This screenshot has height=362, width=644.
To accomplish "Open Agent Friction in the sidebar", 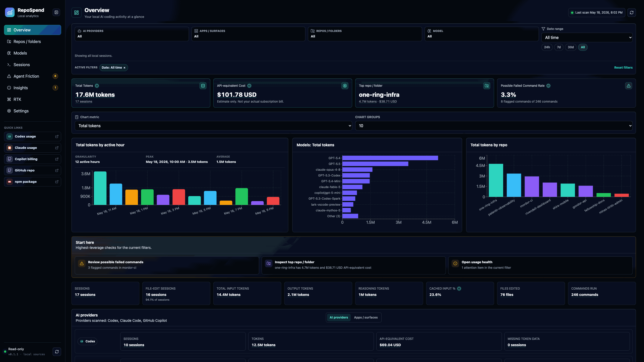I will pos(32,76).
